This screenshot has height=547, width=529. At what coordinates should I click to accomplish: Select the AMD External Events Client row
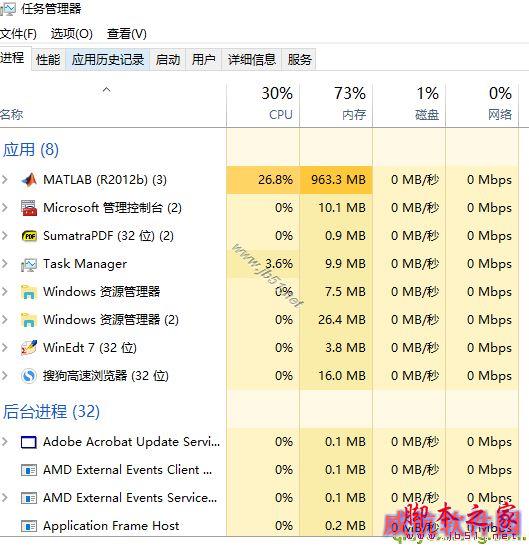click(259, 470)
